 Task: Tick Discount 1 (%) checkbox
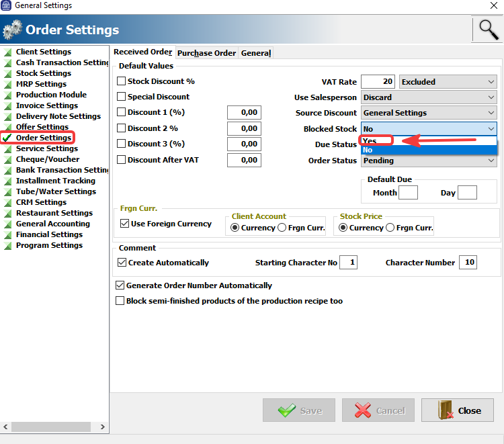(x=121, y=112)
